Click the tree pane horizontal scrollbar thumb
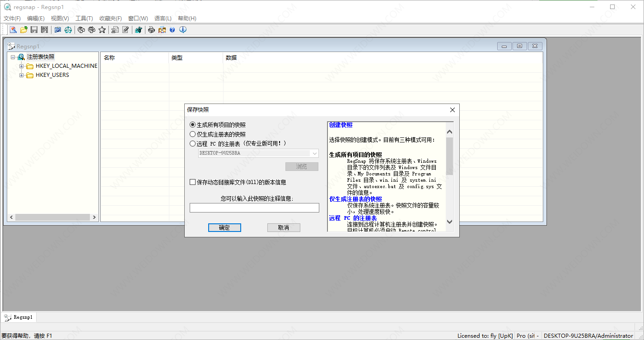The image size is (644, 340). pyautogui.click(x=52, y=217)
